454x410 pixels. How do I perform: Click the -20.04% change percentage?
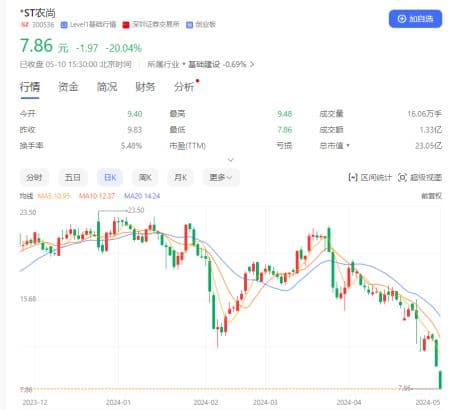click(x=124, y=48)
